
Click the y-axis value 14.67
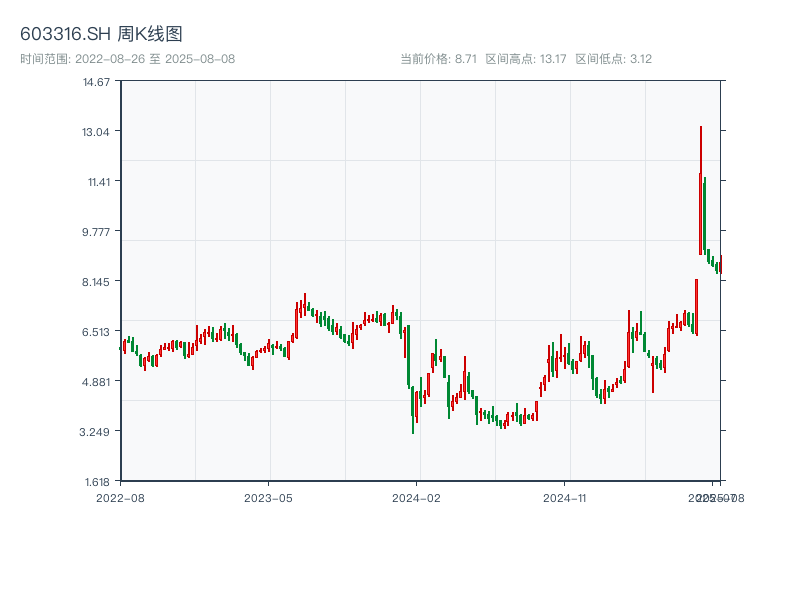[96, 82]
